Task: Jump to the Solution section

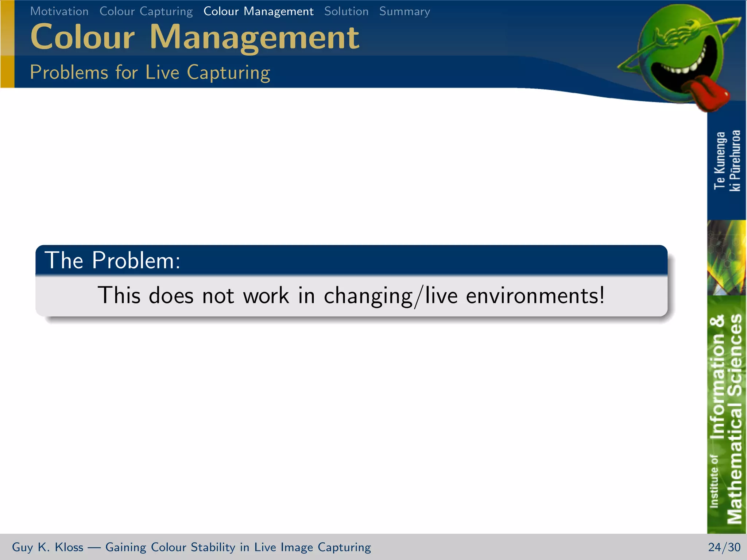Action: click(346, 11)
